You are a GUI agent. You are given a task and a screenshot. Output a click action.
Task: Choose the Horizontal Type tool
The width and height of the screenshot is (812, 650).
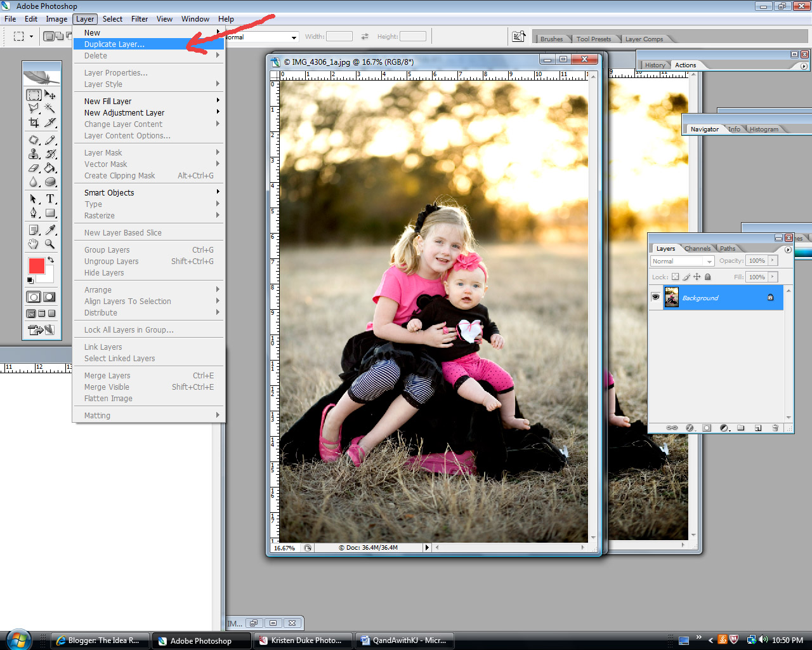50,199
